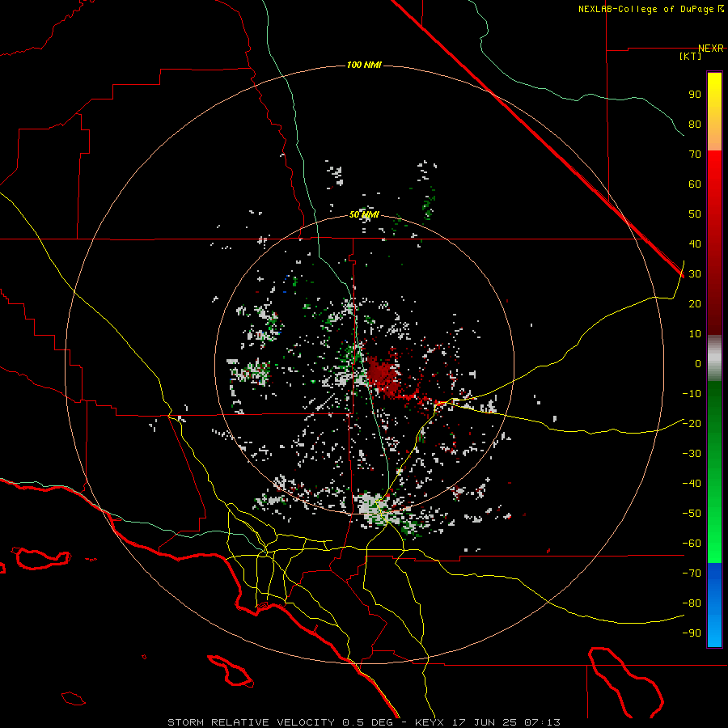Click the -10 scale tick label

tap(692, 394)
